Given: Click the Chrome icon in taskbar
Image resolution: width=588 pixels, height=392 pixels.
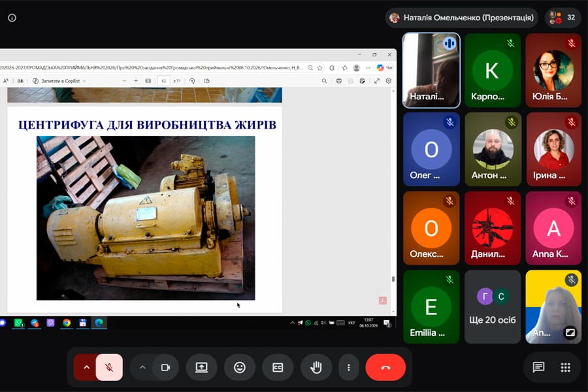Looking at the screenshot, I should (67, 323).
